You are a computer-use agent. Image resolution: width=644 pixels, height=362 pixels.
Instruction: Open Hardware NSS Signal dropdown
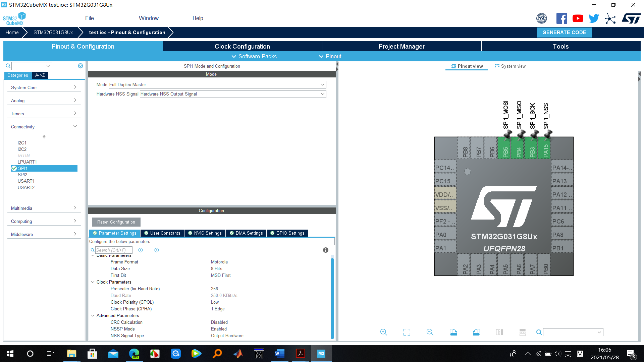(233, 94)
